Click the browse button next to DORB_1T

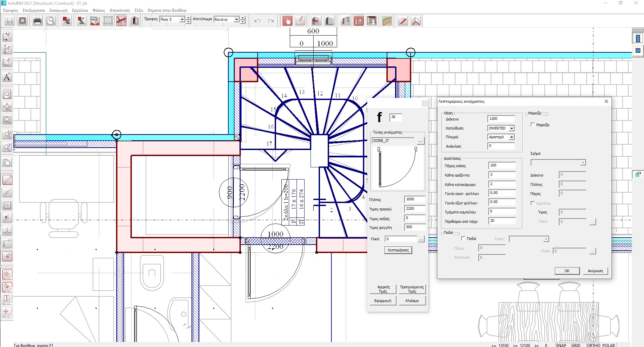(x=420, y=141)
